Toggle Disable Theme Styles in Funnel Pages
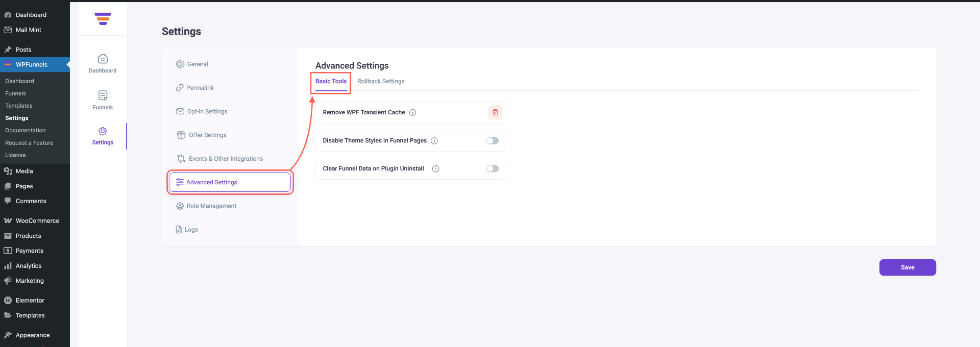This screenshot has width=980, height=347. pyautogui.click(x=493, y=141)
